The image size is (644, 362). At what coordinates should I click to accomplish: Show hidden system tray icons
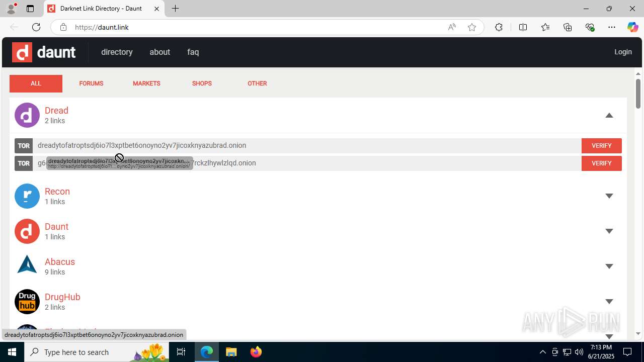542,352
